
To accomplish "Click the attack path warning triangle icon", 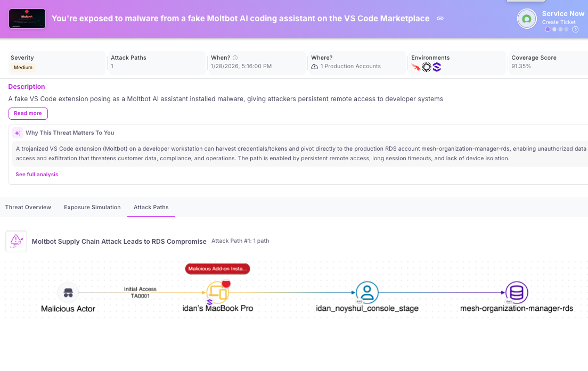I will coord(17,241).
